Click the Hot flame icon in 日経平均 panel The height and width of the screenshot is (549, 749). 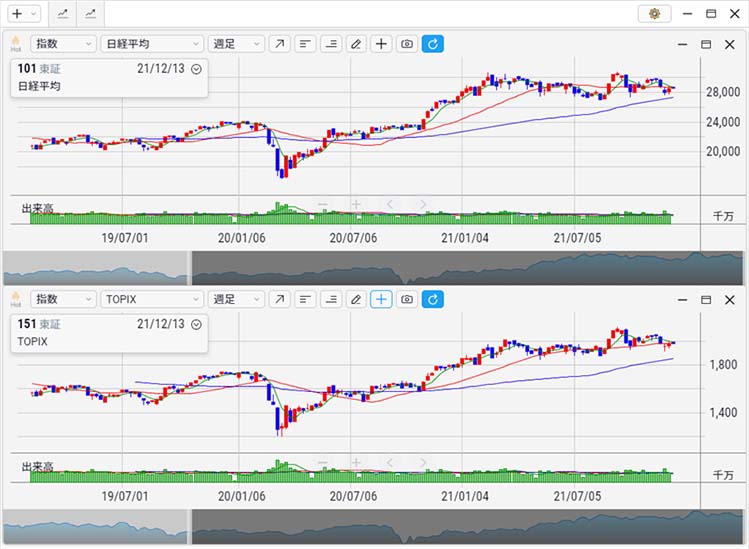click(16, 43)
